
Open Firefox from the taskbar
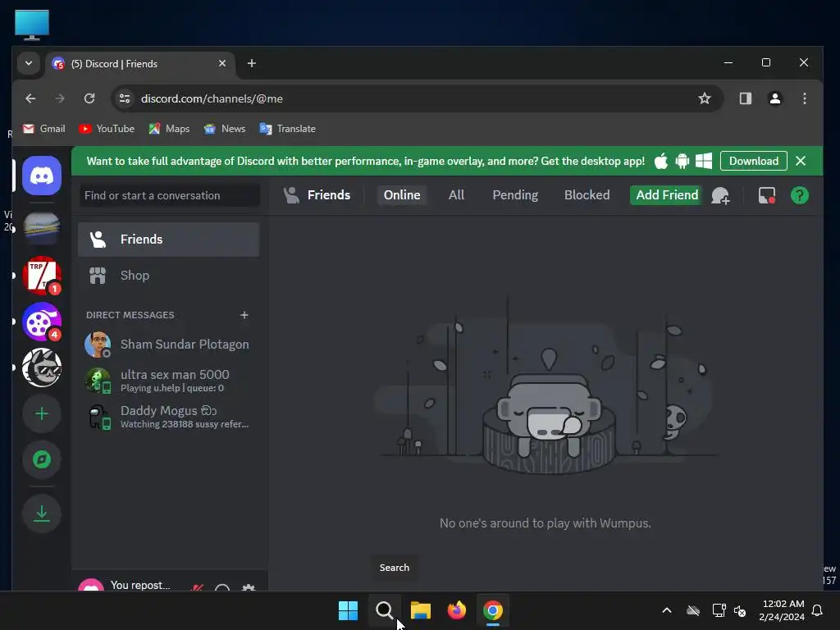(456, 610)
